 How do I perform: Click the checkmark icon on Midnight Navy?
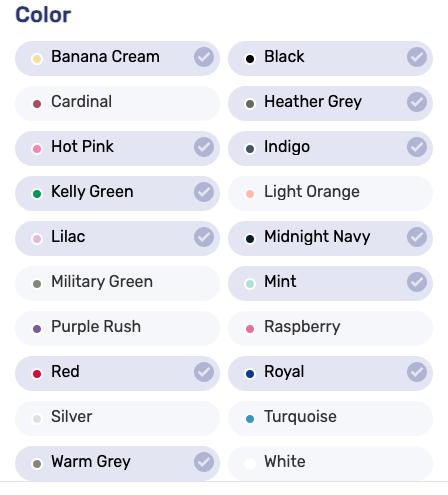[417, 237]
